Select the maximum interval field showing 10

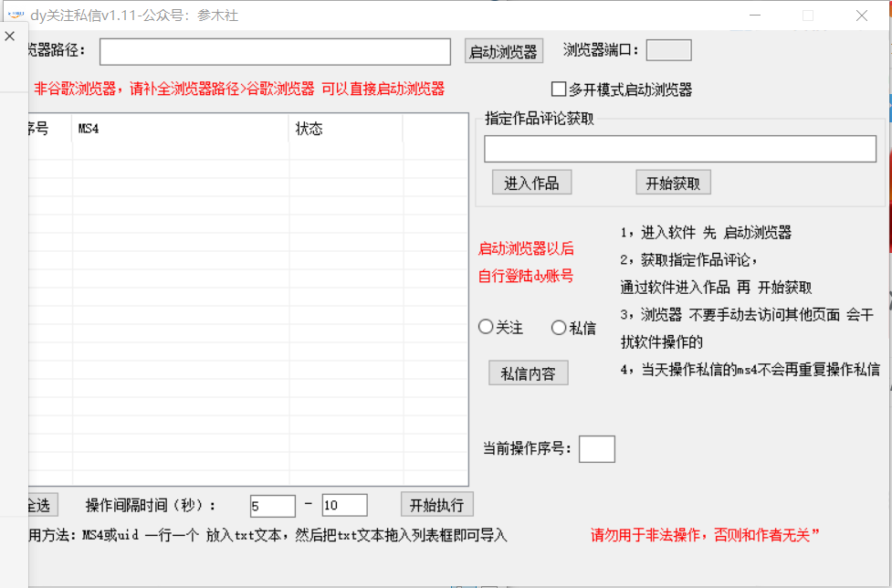(344, 505)
